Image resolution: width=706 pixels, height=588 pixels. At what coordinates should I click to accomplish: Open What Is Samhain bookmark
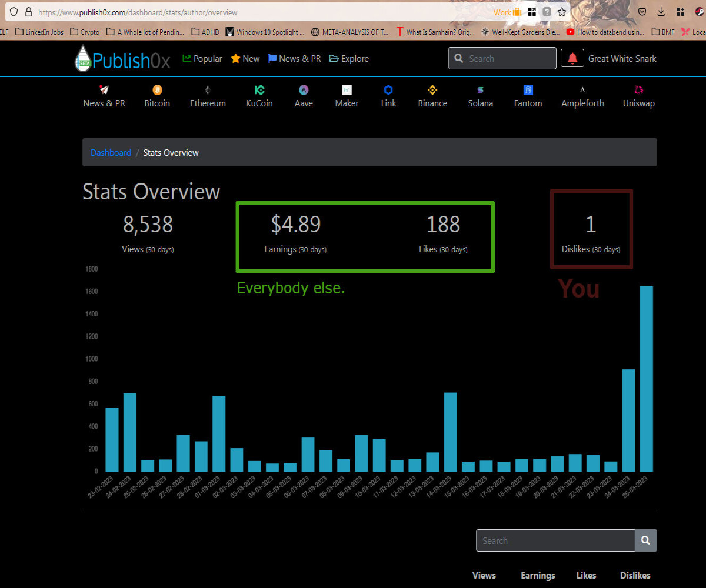pos(435,32)
